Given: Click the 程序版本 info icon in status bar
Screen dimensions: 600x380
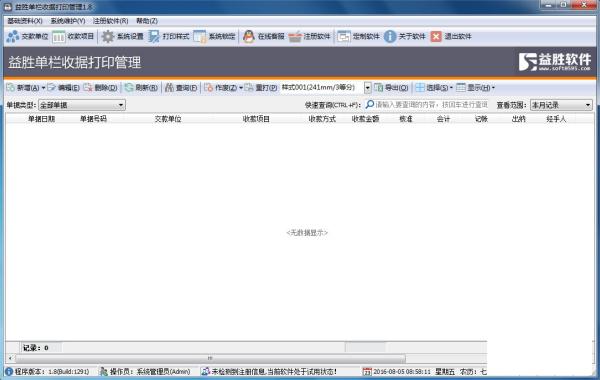Looking at the screenshot, I should click(9, 371).
